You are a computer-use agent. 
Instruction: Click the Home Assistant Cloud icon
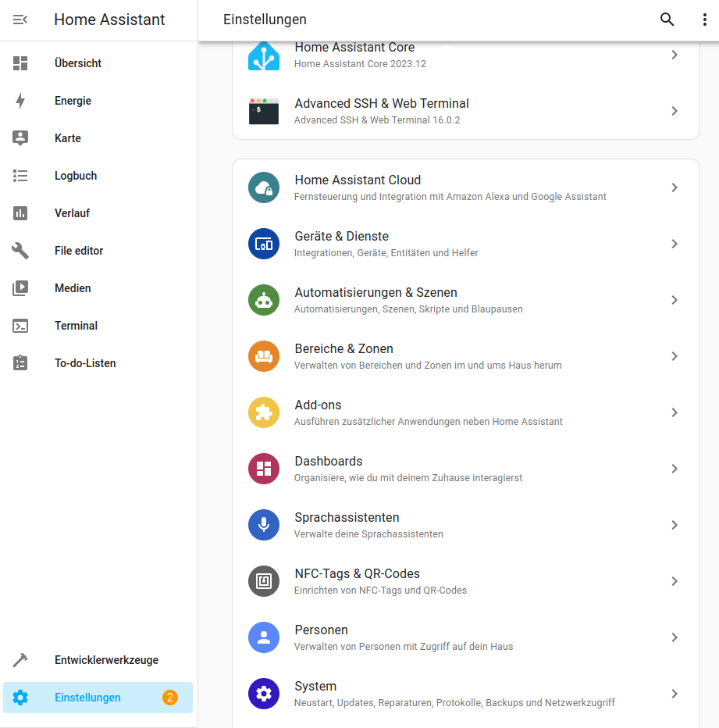[264, 187]
